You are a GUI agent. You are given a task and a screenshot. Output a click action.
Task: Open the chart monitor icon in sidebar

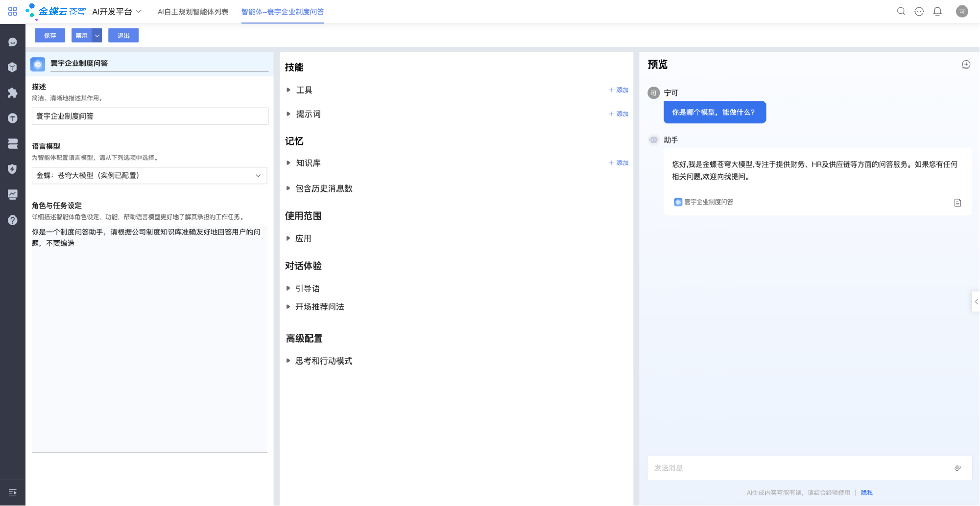[13, 195]
